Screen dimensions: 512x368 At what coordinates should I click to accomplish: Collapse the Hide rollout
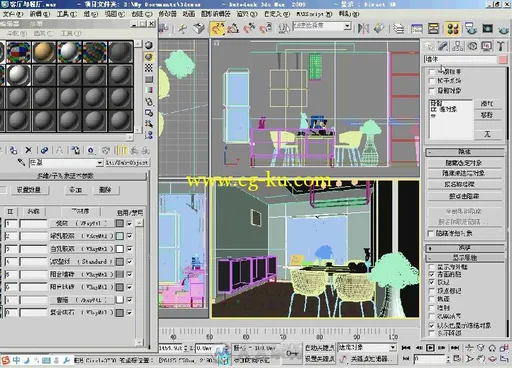coord(465,152)
